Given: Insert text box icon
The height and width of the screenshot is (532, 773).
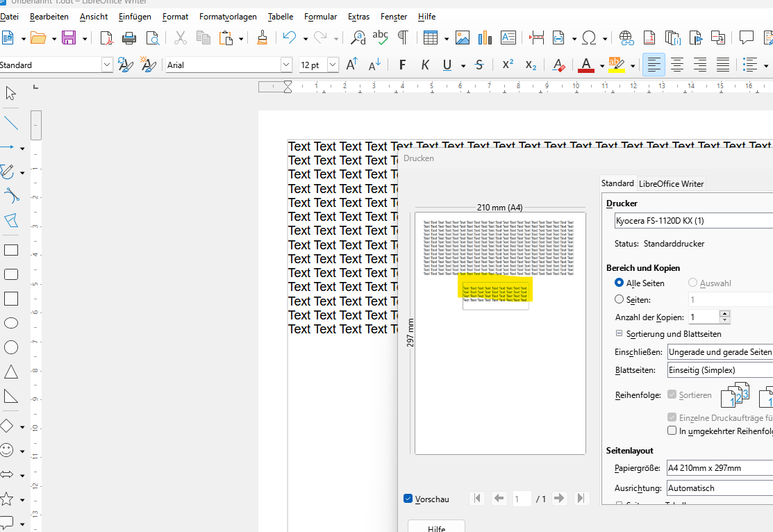Looking at the screenshot, I should coord(508,38).
